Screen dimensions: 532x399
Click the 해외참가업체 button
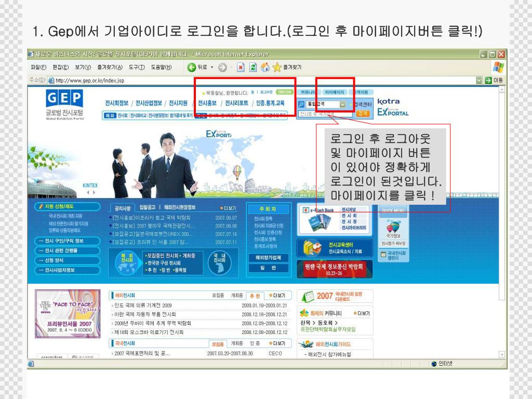click(268, 258)
